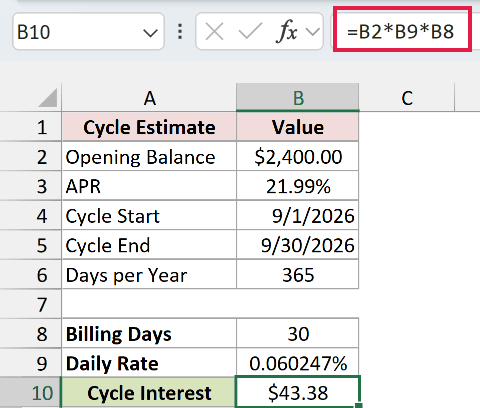The image size is (480, 408).
Task: Open the Name Box dropdown arrow
Action: point(150,33)
